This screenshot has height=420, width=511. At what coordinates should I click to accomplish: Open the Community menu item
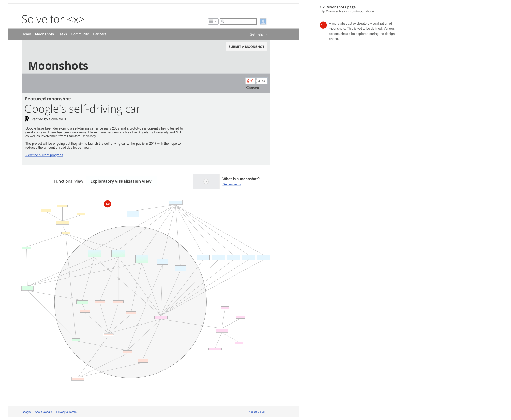80,34
